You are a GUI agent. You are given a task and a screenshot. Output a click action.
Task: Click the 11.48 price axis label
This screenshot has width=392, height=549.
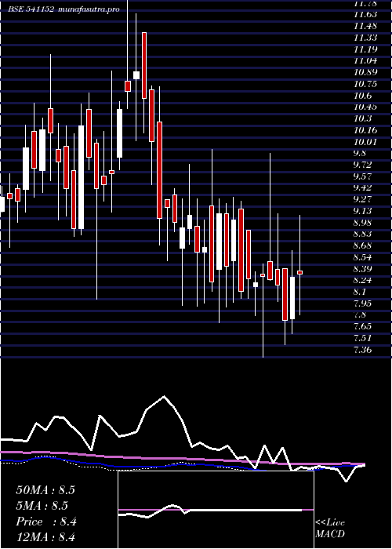click(x=365, y=26)
